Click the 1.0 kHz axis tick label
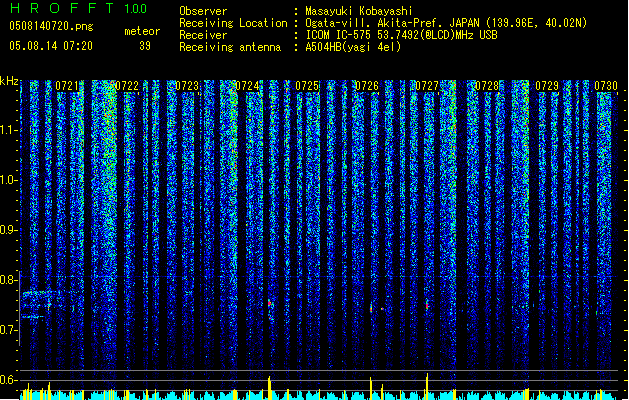 tap(9, 180)
